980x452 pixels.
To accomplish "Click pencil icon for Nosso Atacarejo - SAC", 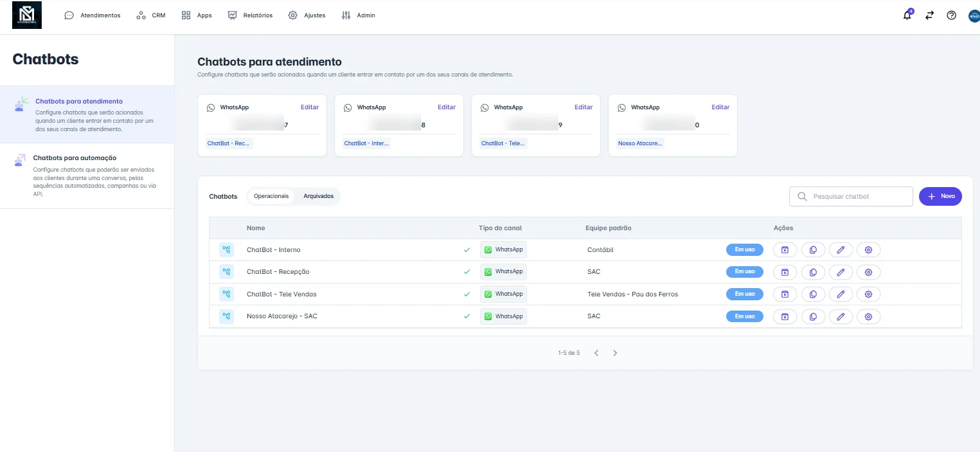I will (841, 316).
